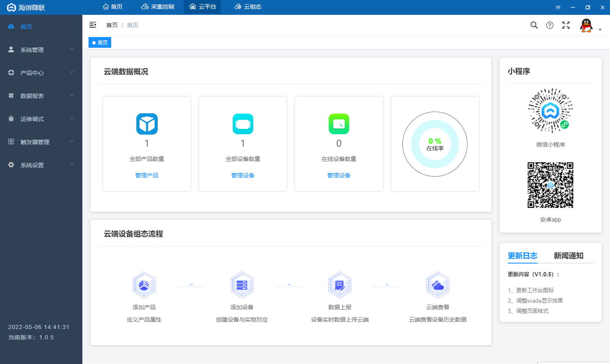Click the 添加设备 hexagon icon
This screenshot has height=364, width=610.
242,285
